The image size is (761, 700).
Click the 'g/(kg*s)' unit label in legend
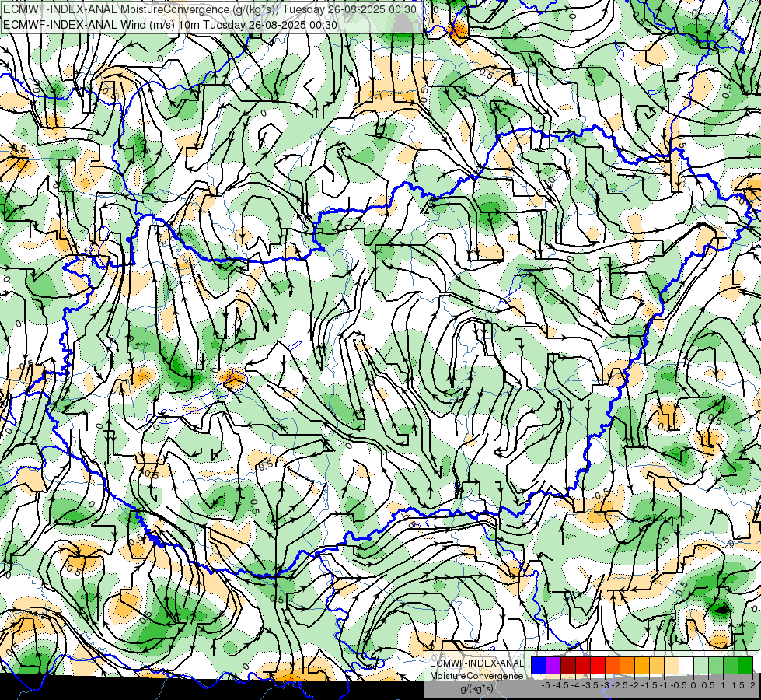click(x=476, y=688)
